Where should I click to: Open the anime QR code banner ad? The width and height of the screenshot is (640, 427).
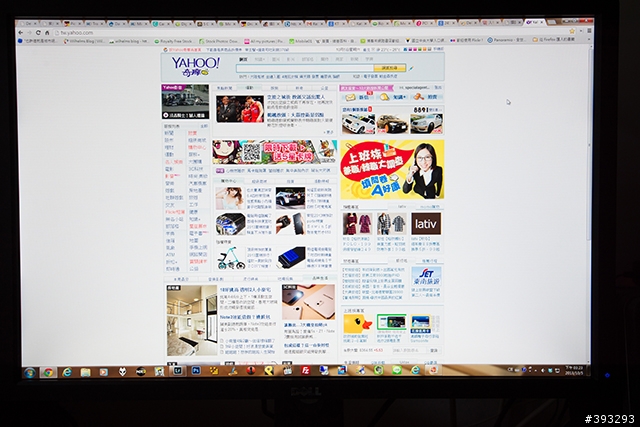point(275,152)
